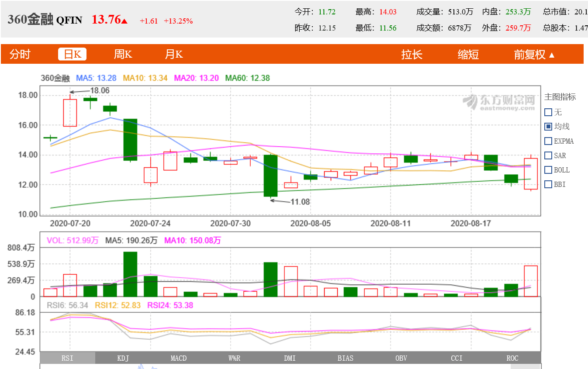Select the 日K daily chart tab

point(72,54)
